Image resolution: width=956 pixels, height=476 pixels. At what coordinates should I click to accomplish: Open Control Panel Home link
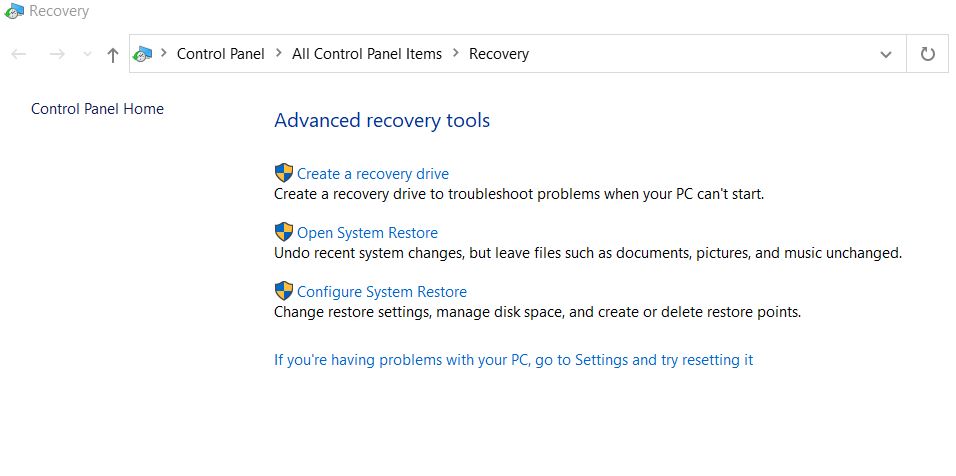click(98, 108)
